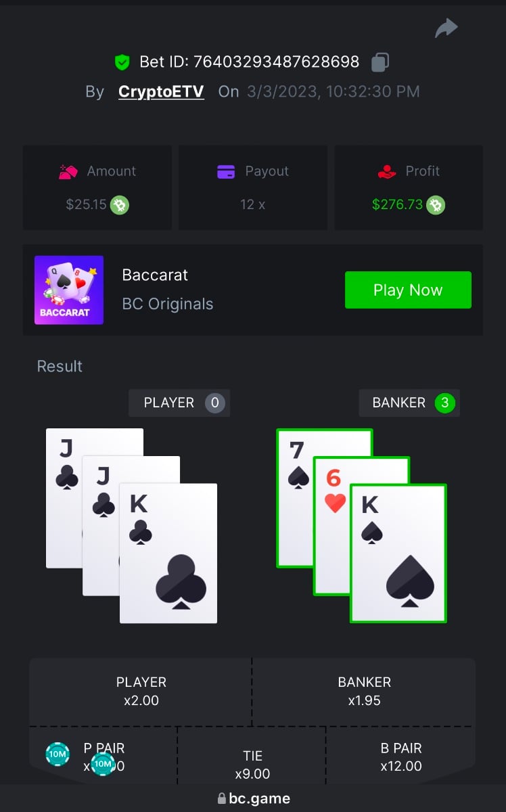506x812 pixels.
Task: Click the share arrow icon
Action: click(x=446, y=28)
